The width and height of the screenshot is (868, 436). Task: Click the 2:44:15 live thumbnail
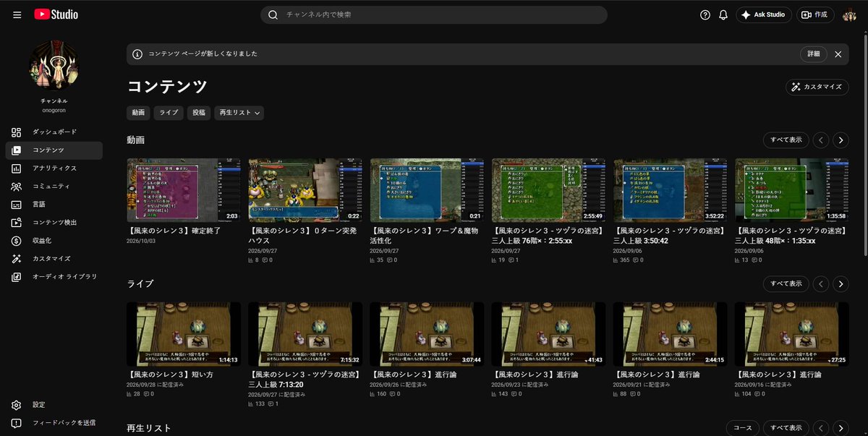click(670, 334)
